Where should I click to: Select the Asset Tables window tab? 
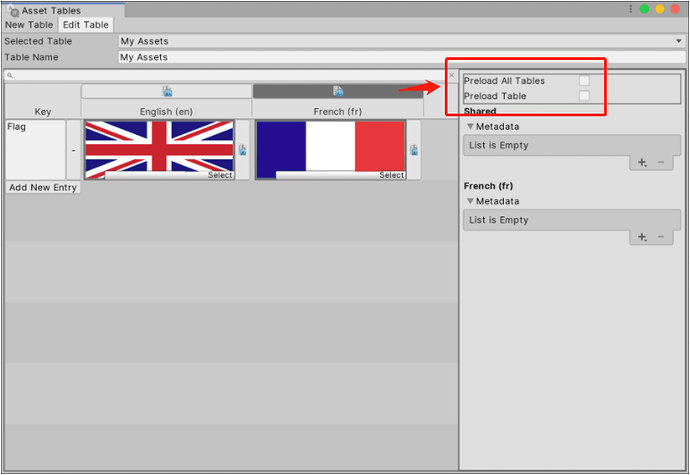tap(62, 10)
